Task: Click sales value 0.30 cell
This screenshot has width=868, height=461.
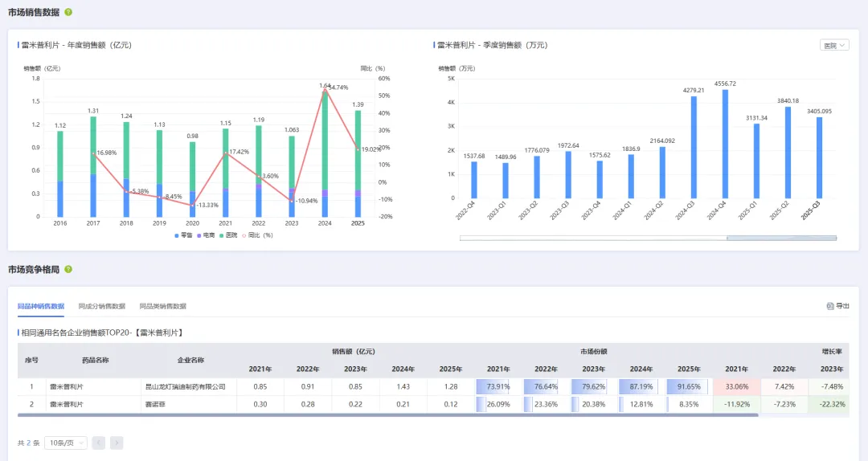Action: click(x=260, y=405)
